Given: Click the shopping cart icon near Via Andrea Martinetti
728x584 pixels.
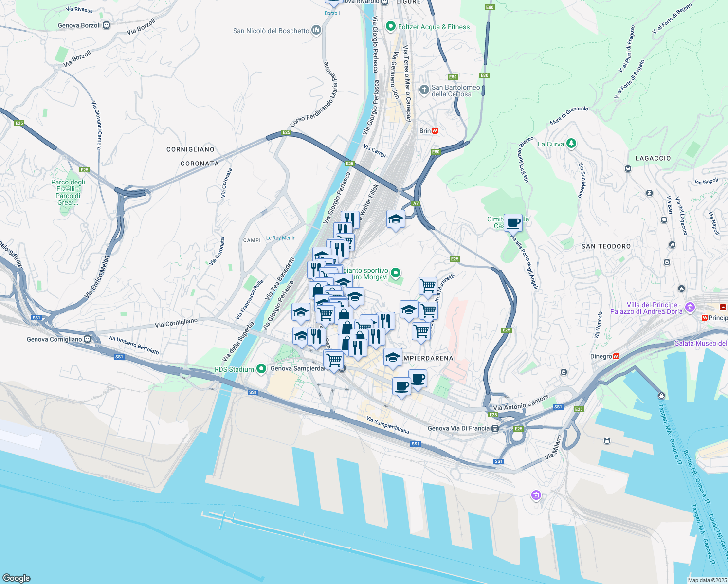Looking at the screenshot, I should [x=428, y=286].
